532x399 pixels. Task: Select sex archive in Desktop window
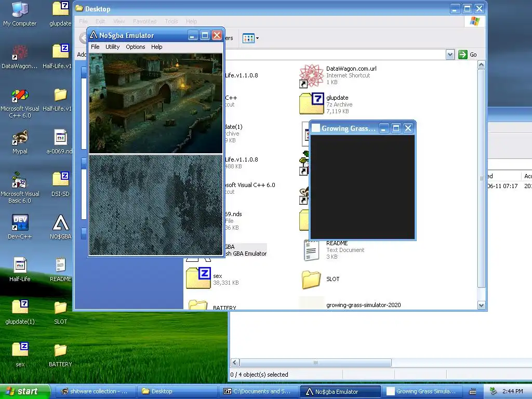click(198, 278)
